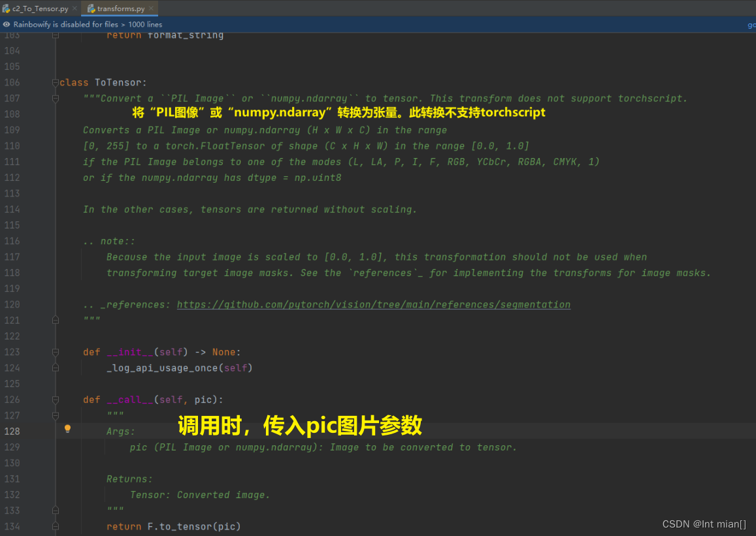Click the Python file icon on transforms.py tab
The height and width of the screenshot is (536, 756).
pyautogui.click(x=92, y=8)
